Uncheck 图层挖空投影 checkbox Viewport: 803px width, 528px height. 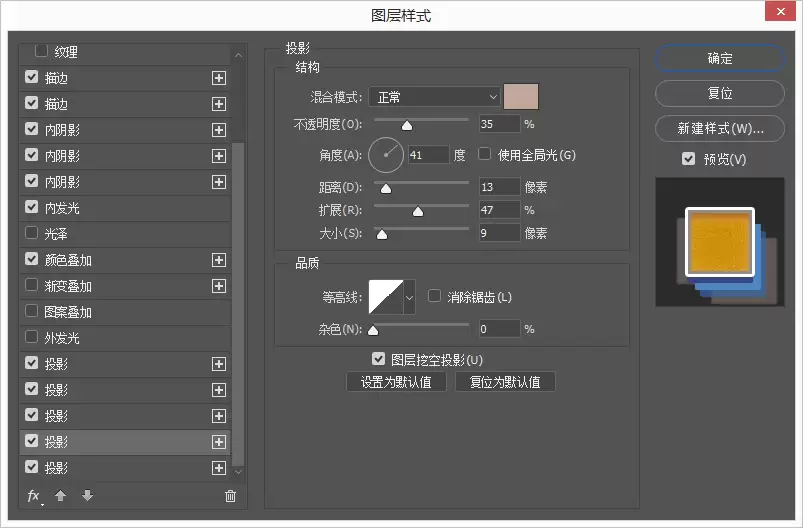378,359
